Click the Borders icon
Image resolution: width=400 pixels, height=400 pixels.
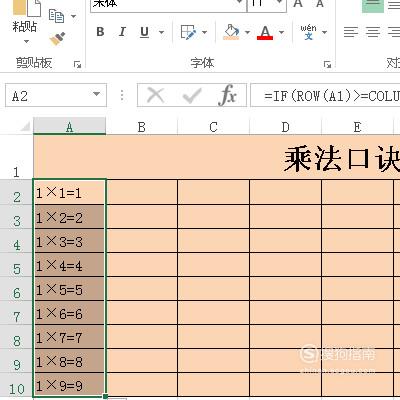coord(188,32)
